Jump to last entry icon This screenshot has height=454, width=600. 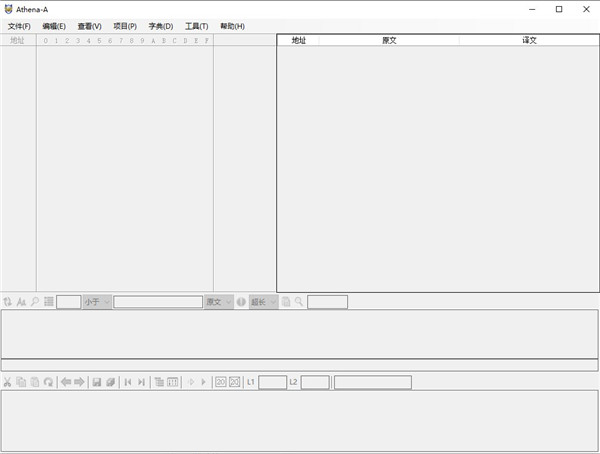(x=142, y=382)
